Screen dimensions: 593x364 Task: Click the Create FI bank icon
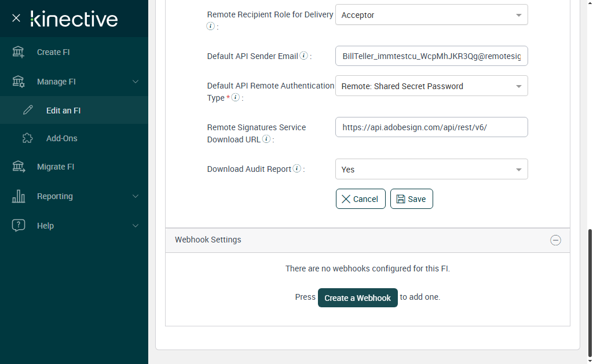tap(19, 52)
